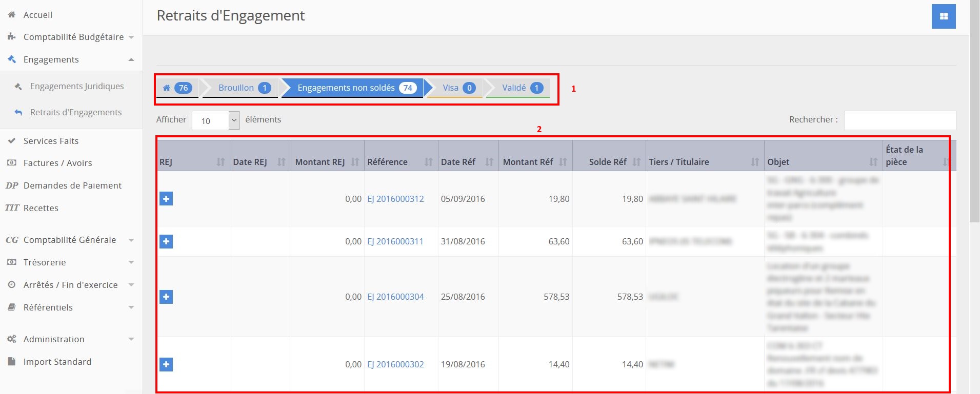Expand the row of EJ 2016000311
980x394 pixels.
pos(166,241)
